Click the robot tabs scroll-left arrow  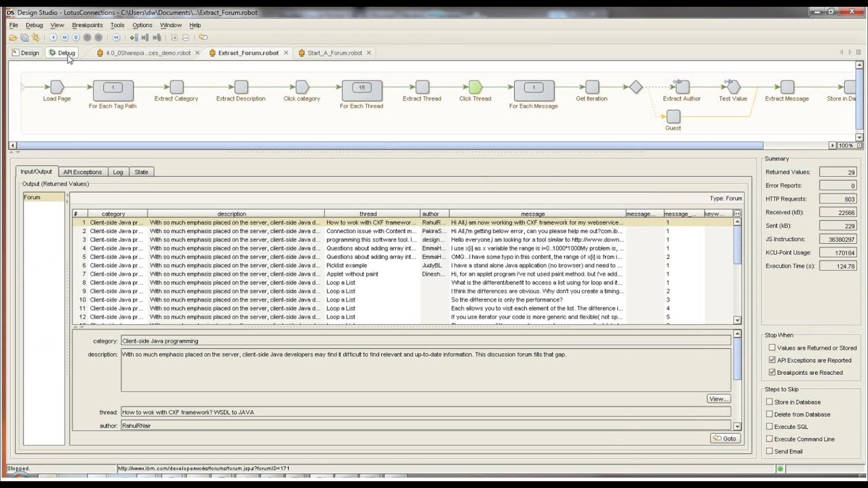click(x=842, y=52)
